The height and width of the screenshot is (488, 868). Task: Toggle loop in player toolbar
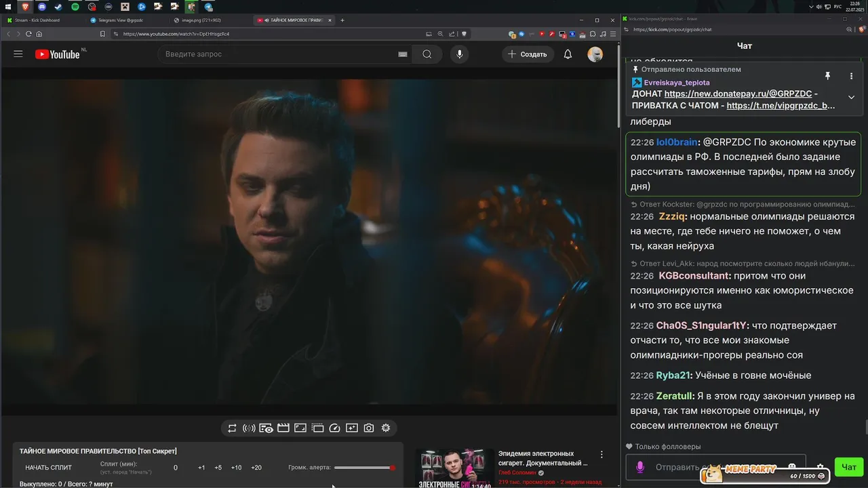[x=232, y=428]
